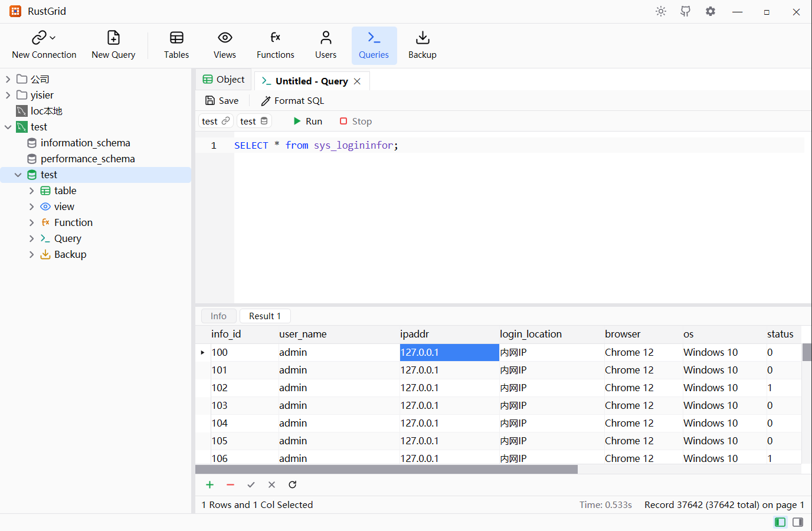Switch to the Info tab
The height and width of the screenshot is (531, 812).
tap(218, 316)
